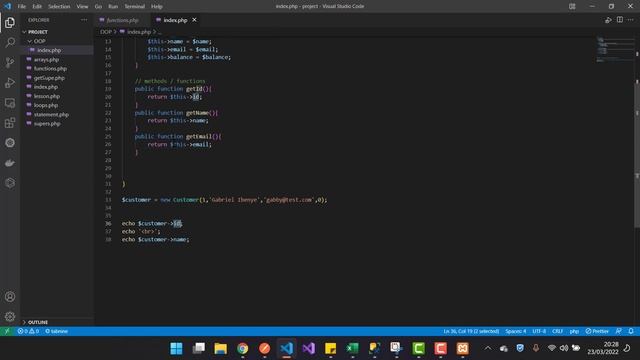
Task: Open the Extensions view
Action: pyautogui.click(x=10, y=123)
